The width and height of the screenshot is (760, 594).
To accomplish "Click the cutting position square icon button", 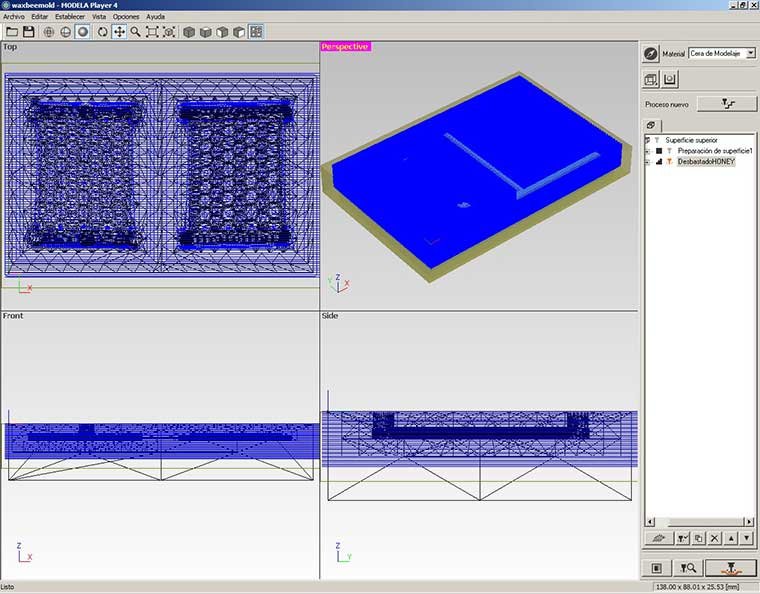I will pos(656,567).
